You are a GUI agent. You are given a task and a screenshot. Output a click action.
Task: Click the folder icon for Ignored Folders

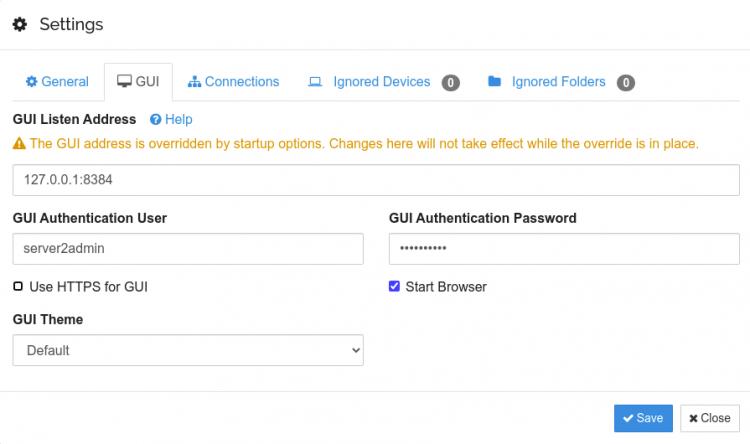coord(494,82)
